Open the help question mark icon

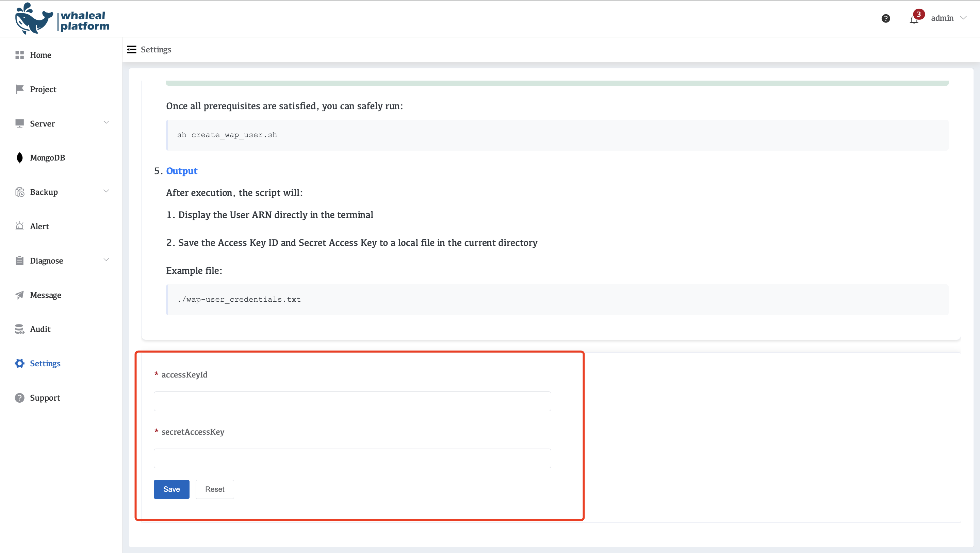coord(885,18)
